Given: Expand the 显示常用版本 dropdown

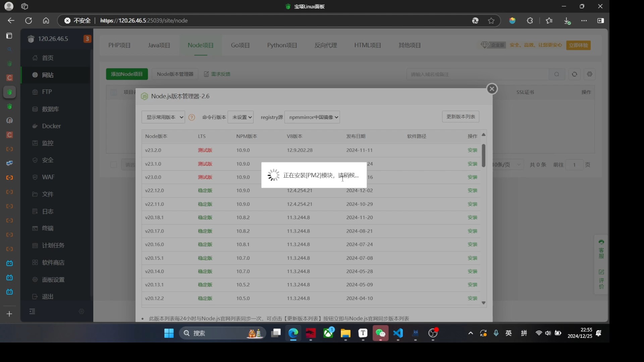Looking at the screenshot, I should 163,117.
